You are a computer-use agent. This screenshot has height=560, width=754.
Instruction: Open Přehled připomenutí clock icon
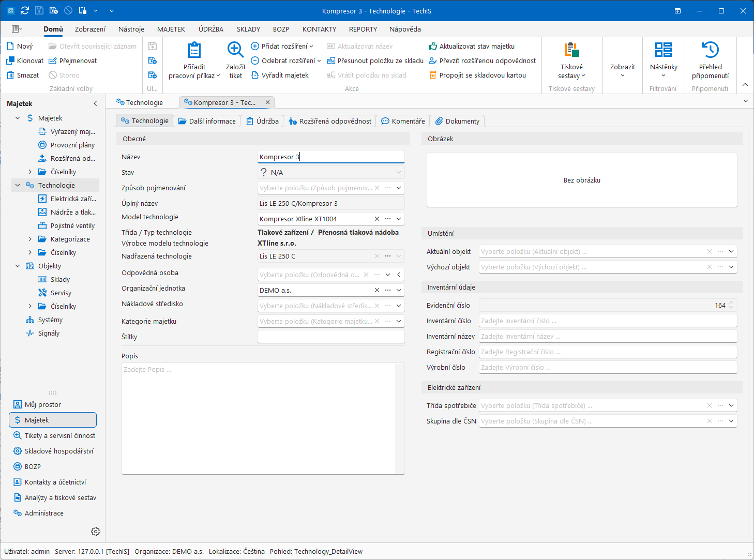(x=710, y=50)
